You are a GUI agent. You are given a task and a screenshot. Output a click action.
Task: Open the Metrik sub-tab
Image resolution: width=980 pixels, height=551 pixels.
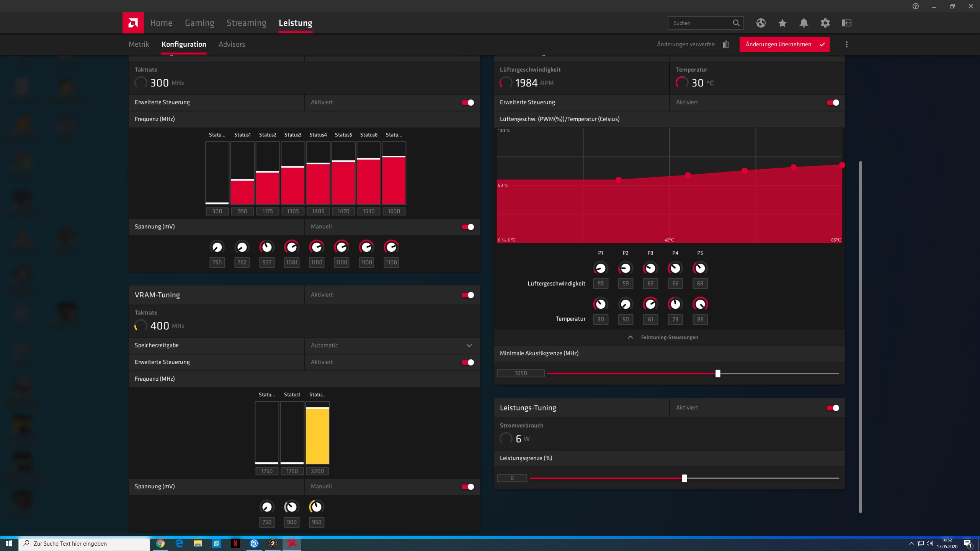tap(139, 44)
